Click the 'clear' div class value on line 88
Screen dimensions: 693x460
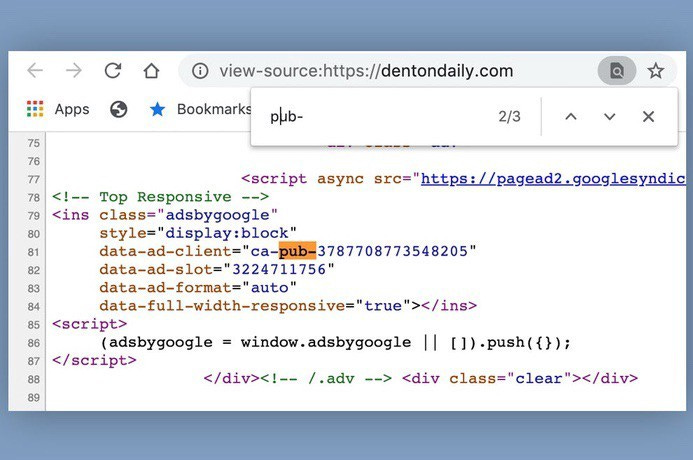(539, 378)
